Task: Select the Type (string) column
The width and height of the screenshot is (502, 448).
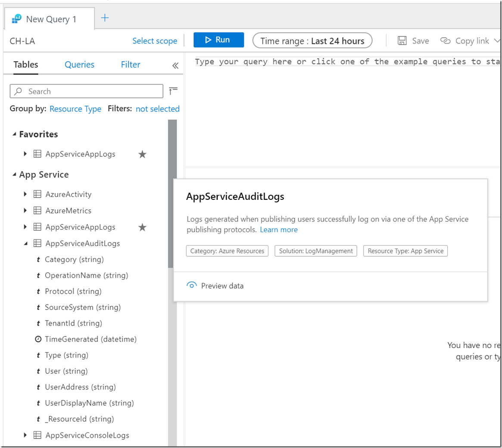Action: [x=66, y=355]
